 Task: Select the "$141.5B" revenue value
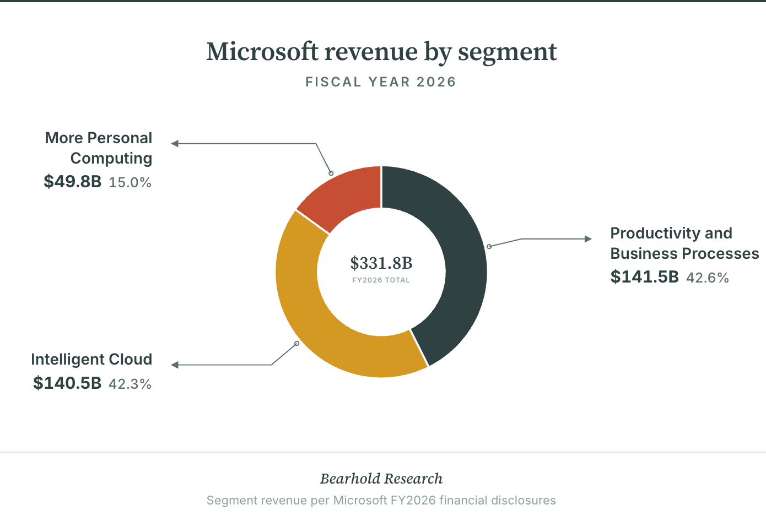tap(644, 277)
